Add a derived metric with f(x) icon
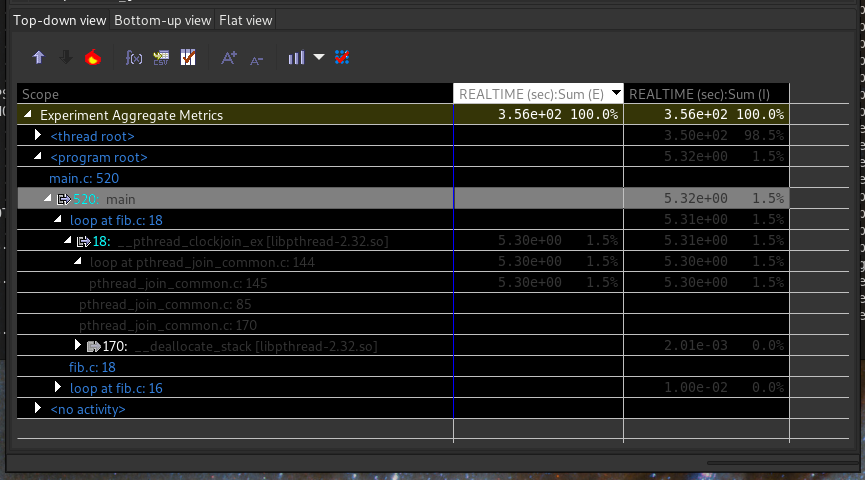Viewport: 865px width, 480px height. 134,58
